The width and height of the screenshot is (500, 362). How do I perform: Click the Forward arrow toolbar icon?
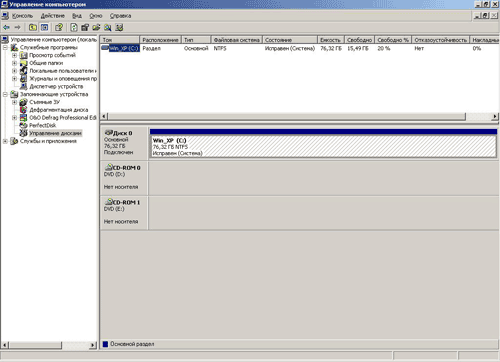(17, 27)
